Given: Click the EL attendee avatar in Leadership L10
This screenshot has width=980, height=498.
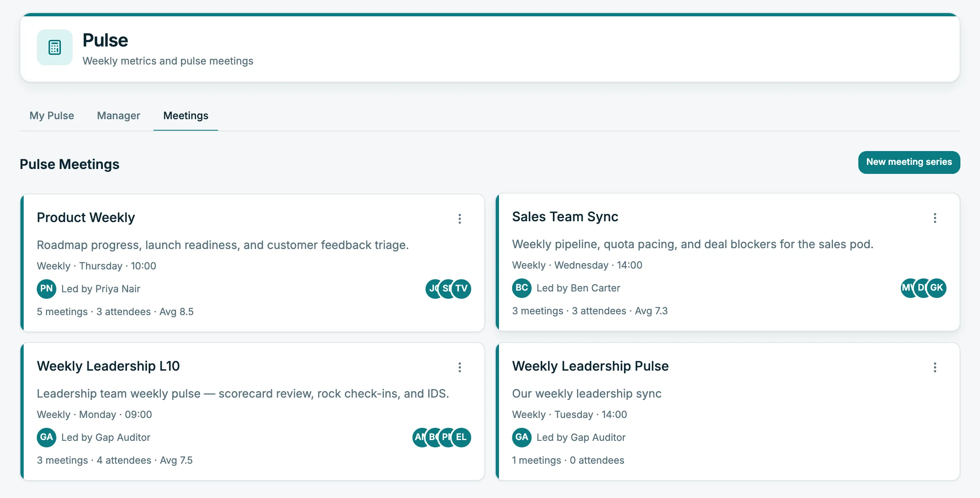Looking at the screenshot, I should [462, 438].
